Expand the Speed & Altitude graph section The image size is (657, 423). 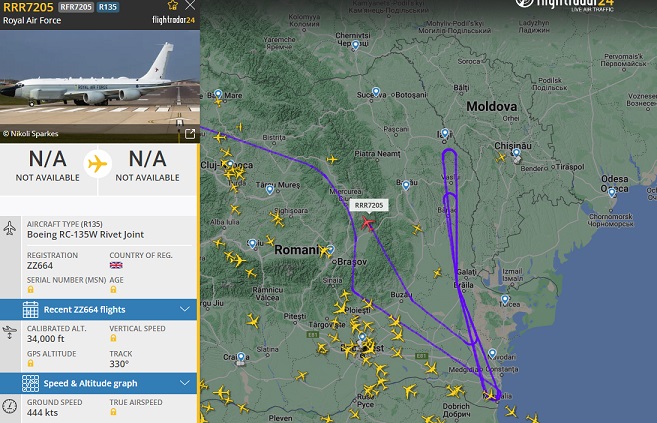click(98, 383)
